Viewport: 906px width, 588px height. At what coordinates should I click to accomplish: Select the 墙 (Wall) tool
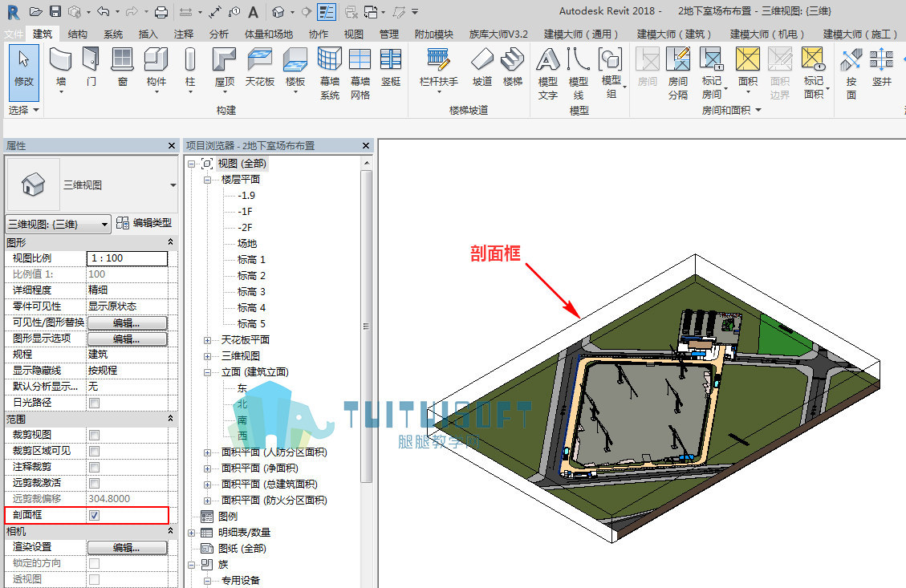coord(61,69)
